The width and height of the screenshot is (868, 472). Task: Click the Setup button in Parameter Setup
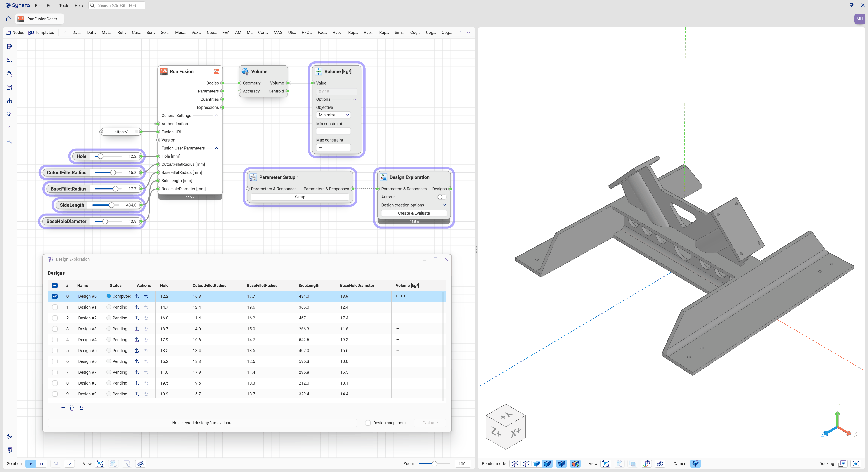pyautogui.click(x=300, y=197)
